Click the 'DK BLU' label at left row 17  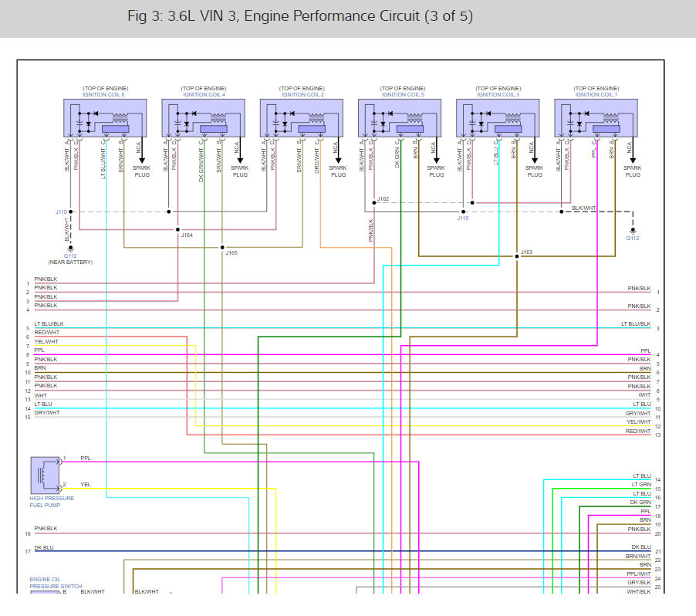(44, 547)
